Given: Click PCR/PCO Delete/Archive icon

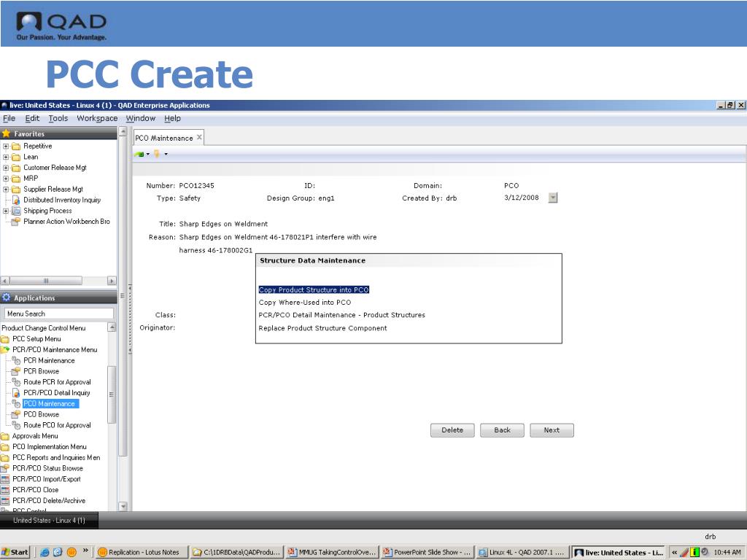Looking at the screenshot, I should [x=5, y=500].
